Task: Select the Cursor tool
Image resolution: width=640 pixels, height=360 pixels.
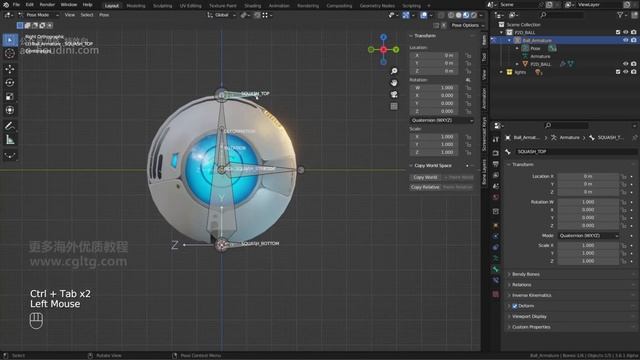Action: tap(10, 53)
